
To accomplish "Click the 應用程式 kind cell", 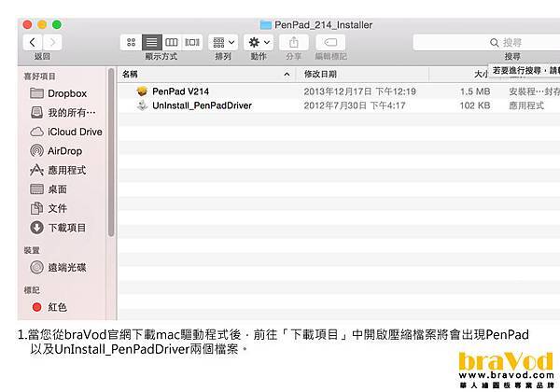I will pyautogui.click(x=526, y=105).
